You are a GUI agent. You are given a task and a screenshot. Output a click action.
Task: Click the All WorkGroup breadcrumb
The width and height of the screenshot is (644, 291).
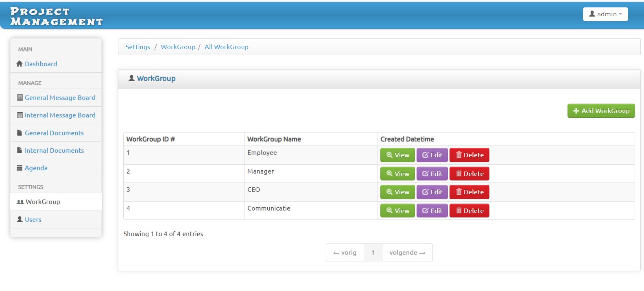tap(227, 47)
